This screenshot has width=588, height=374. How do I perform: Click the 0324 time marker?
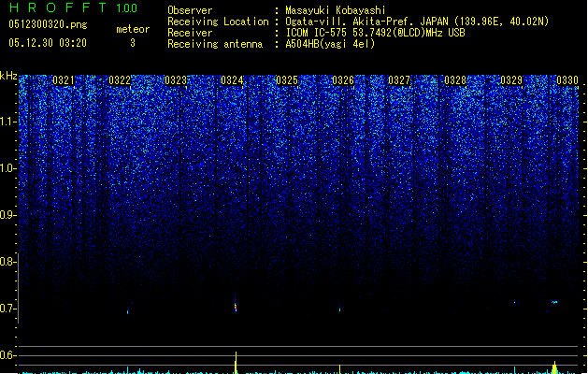[x=232, y=80]
